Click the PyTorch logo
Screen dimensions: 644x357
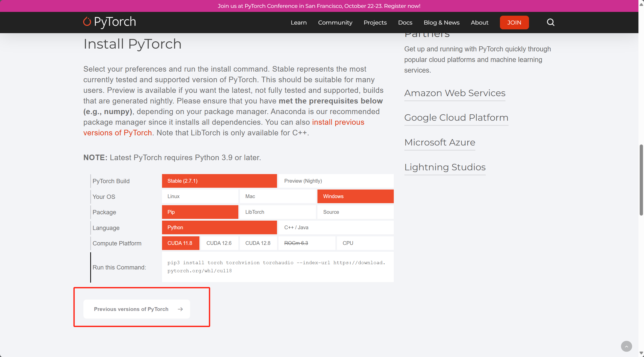coord(109,22)
